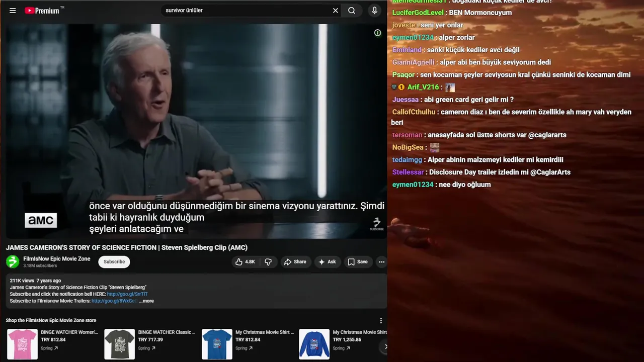The width and height of the screenshot is (644, 362).
Task: Click the AMC logo in video
Action: [x=41, y=220]
